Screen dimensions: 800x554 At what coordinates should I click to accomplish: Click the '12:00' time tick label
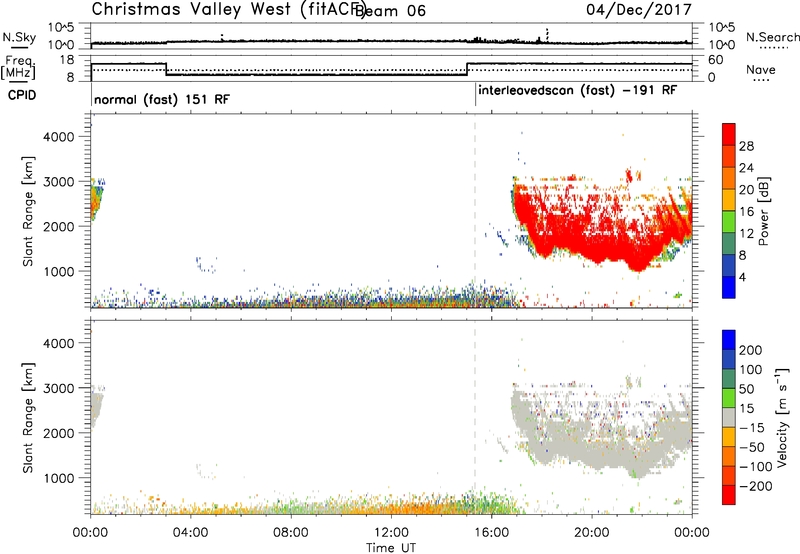pyautogui.click(x=391, y=533)
